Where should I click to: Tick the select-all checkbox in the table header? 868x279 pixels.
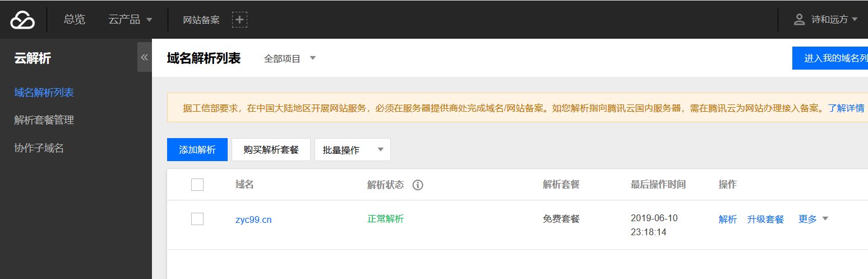[x=197, y=185]
